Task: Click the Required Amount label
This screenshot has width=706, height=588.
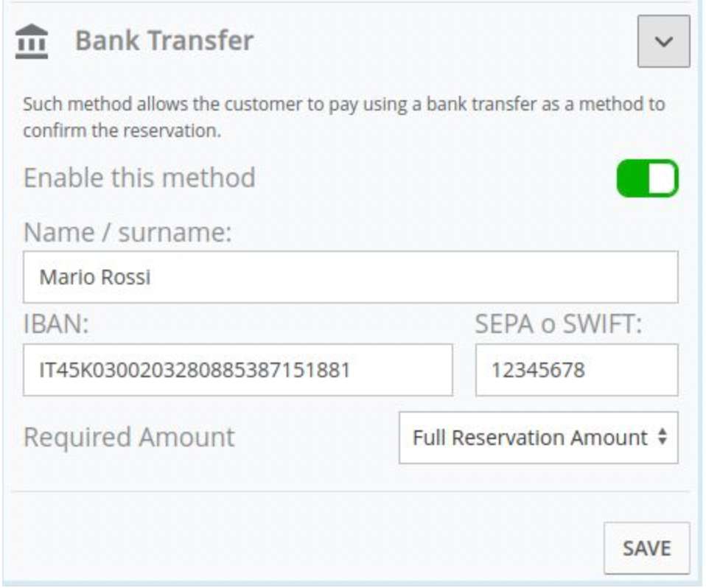Action: (x=129, y=437)
